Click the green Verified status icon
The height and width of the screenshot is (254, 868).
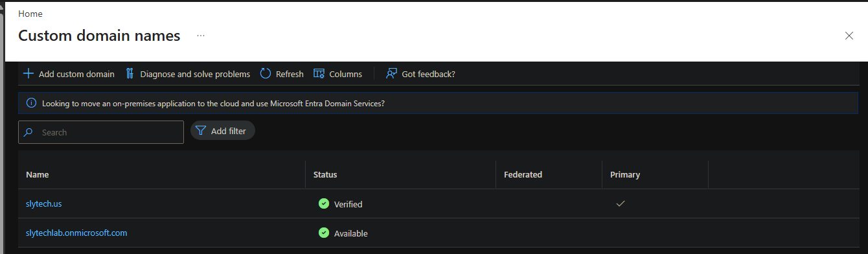click(324, 203)
